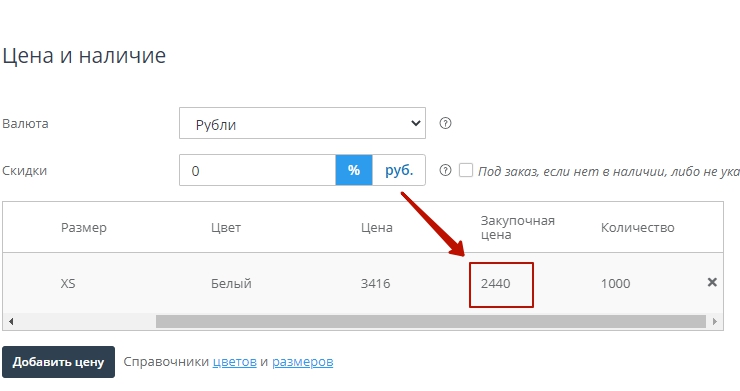Open help icon next to Валюта dropdown

(x=445, y=123)
